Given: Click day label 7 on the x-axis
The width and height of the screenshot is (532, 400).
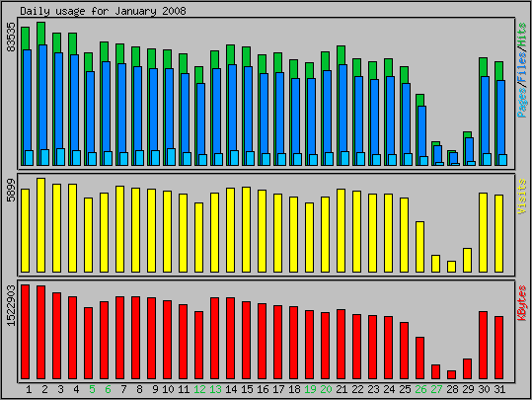Looking at the screenshot, I should click(x=123, y=389).
